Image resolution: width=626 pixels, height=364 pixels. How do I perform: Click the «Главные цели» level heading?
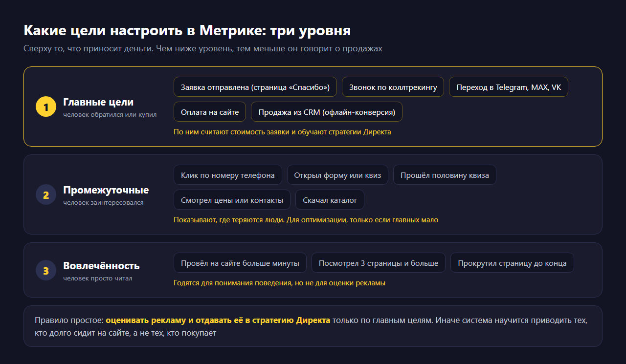98,102
